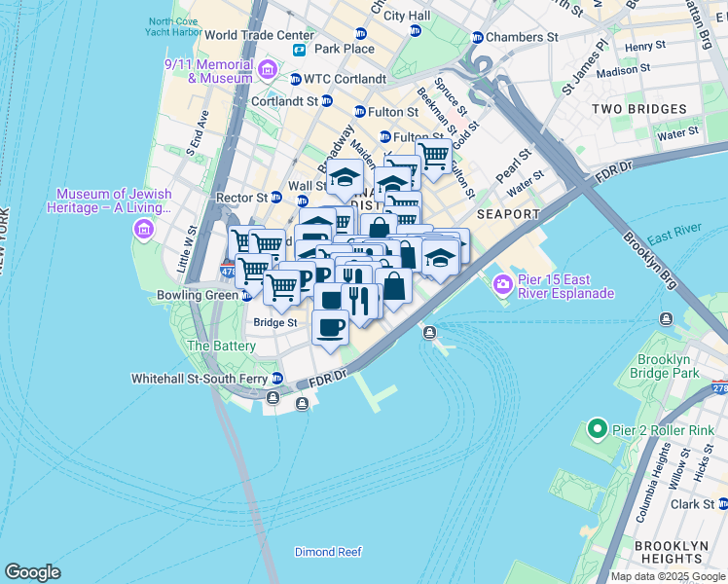Open the Google logo link
This screenshot has height=584, width=728.
click(32, 572)
